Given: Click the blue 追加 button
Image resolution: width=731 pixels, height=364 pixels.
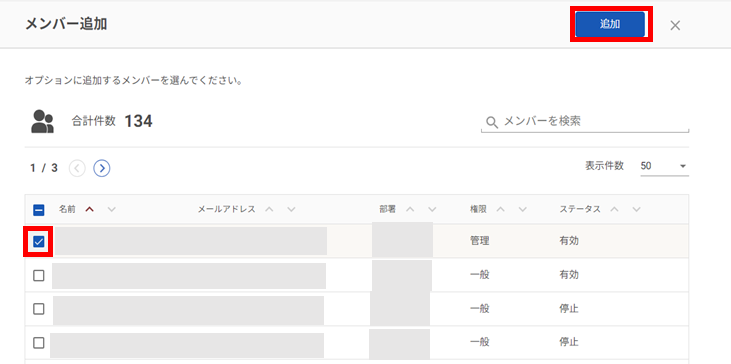Looking at the screenshot, I should pos(610,24).
